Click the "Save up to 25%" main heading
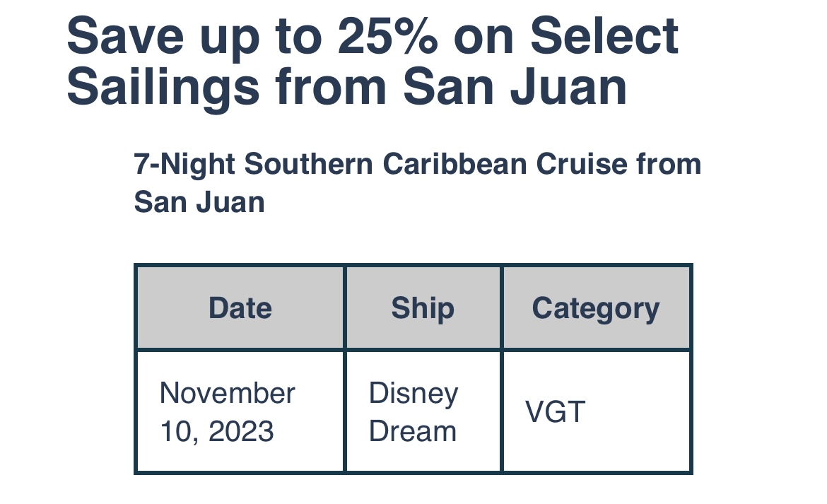 point(373,61)
